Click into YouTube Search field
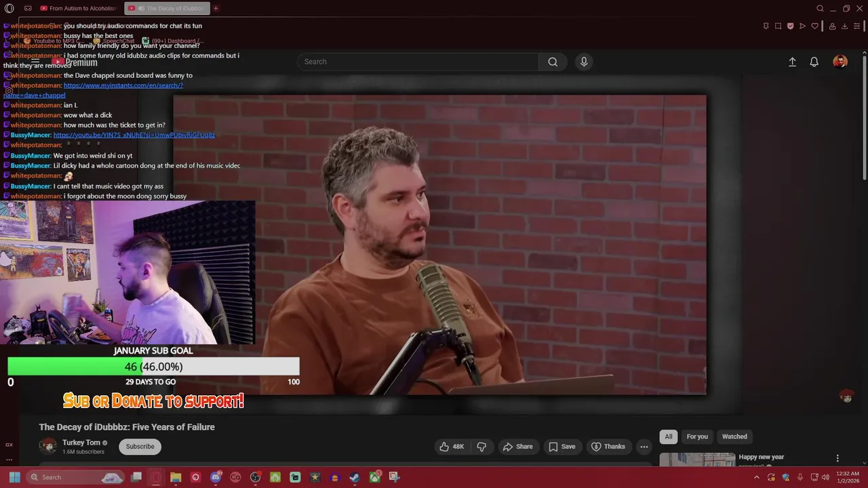Image resolution: width=868 pixels, height=488 pixels. click(418, 62)
